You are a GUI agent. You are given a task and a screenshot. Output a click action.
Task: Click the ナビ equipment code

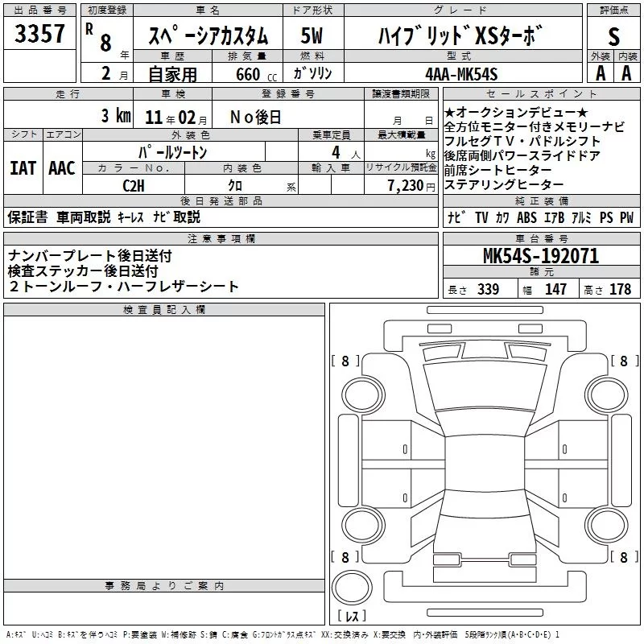click(x=456, y=217)
